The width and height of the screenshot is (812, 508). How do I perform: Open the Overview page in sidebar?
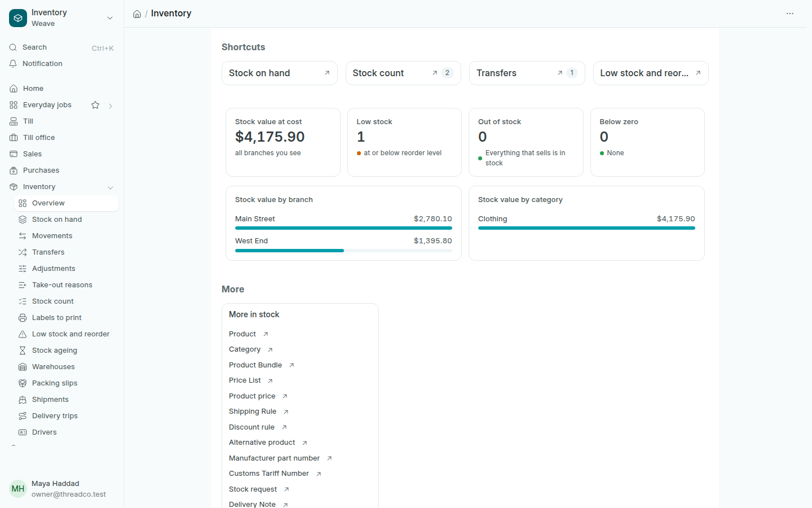(66, 203)
